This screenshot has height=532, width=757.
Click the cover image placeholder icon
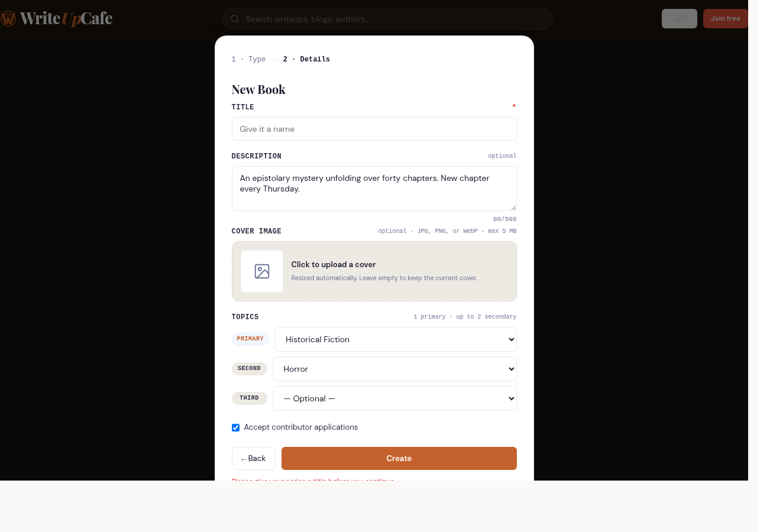[262, 271]
